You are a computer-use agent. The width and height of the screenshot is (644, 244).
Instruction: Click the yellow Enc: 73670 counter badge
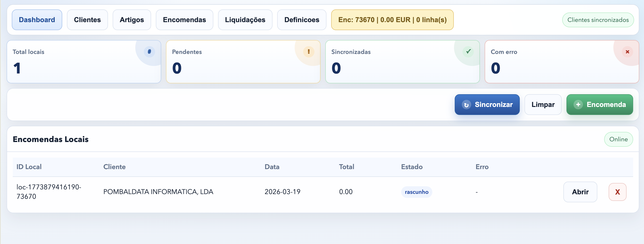(392, 20)
